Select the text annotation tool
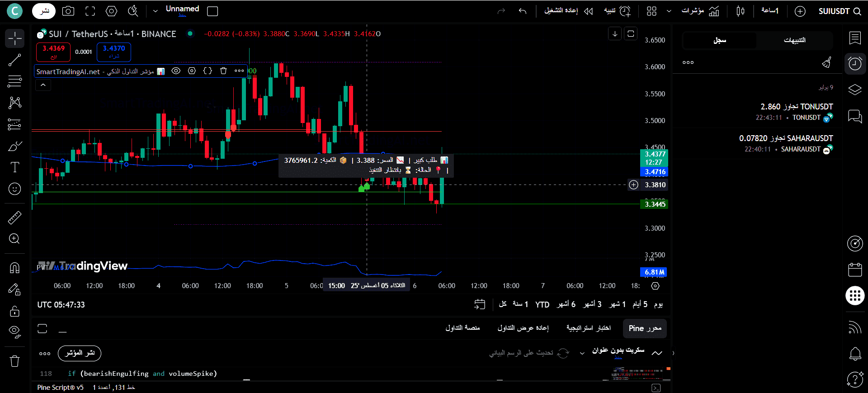Screen dimensions: 868x393 click(14, 167)
